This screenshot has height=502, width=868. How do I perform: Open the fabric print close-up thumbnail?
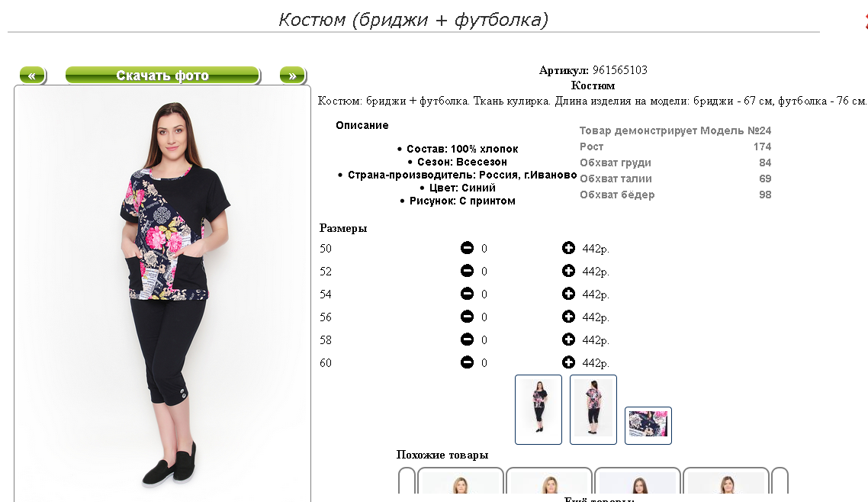648,426
